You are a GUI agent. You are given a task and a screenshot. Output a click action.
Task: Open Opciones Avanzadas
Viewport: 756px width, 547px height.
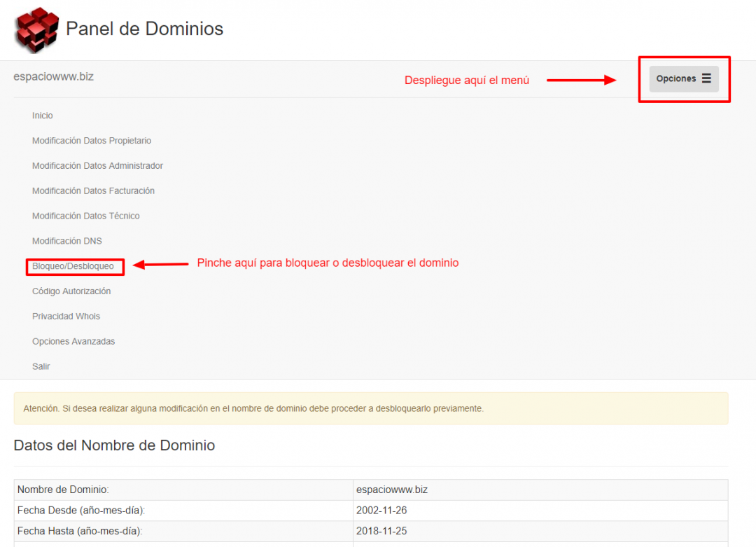(x=73, y=342)
